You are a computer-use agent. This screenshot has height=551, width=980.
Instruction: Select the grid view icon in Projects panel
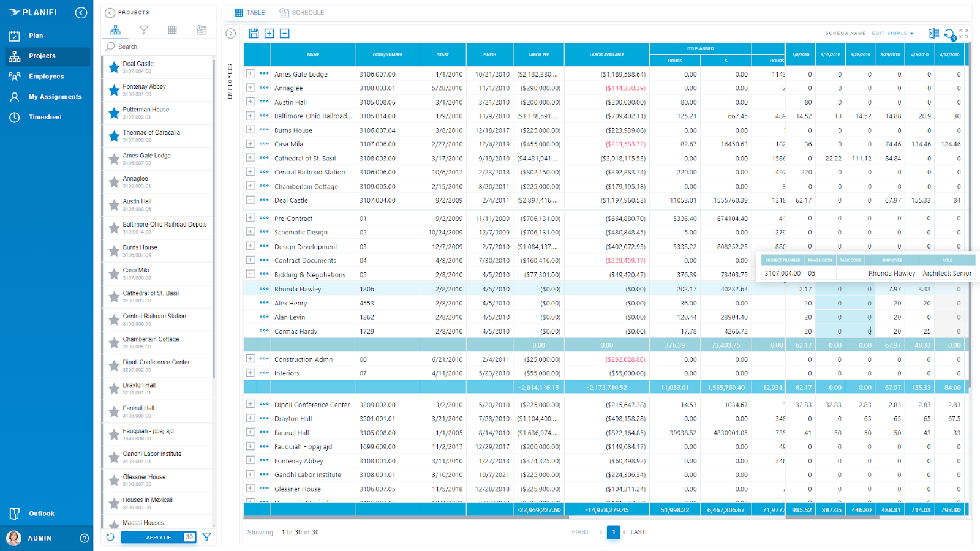coord(173,30)
